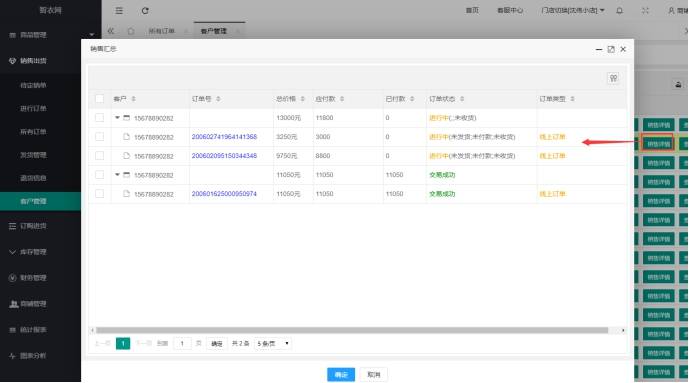Maximize the 销售汇总 dialog
Viewport: 689px width, 383px height.
(611, 49)
